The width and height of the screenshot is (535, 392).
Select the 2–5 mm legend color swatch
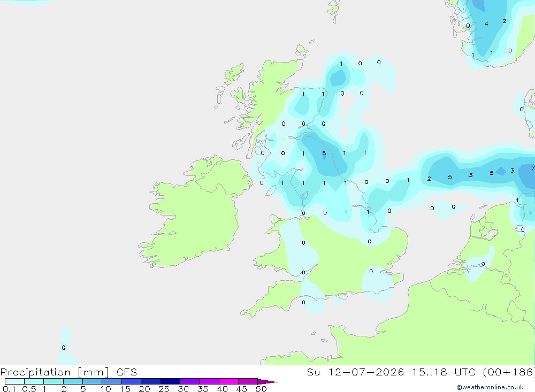pyautogui.click(x=73, y=381)
